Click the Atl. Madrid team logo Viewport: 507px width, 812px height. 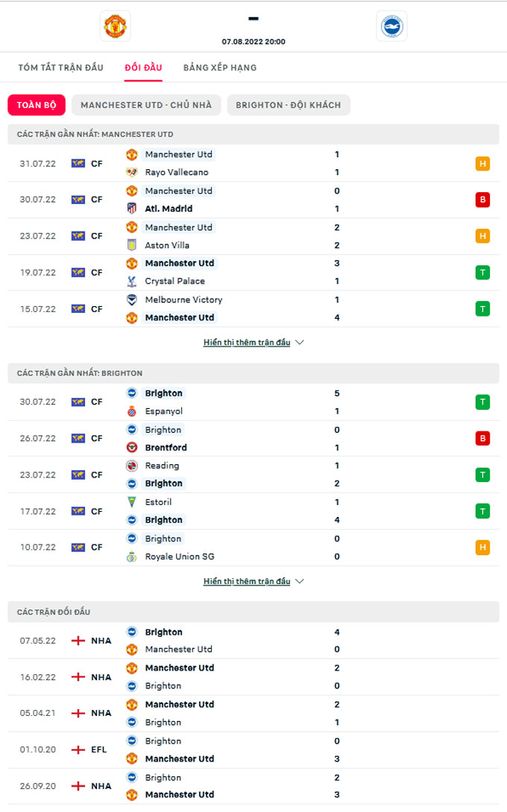pyautogui.click(x=132, y=209)
